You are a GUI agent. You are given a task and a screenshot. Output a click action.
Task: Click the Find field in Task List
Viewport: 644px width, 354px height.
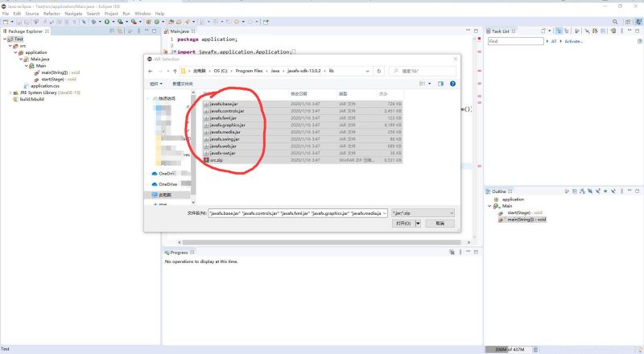pos(514,41)
